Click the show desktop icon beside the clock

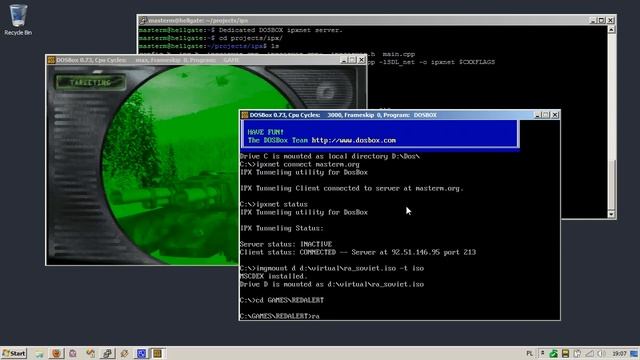pos(635,353)
